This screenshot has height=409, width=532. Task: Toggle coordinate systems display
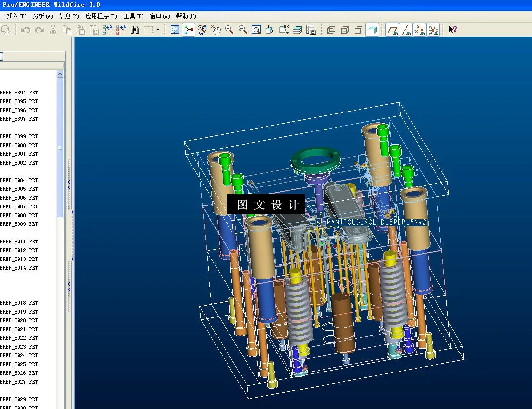pyautogui.click(x=433, y=30)
